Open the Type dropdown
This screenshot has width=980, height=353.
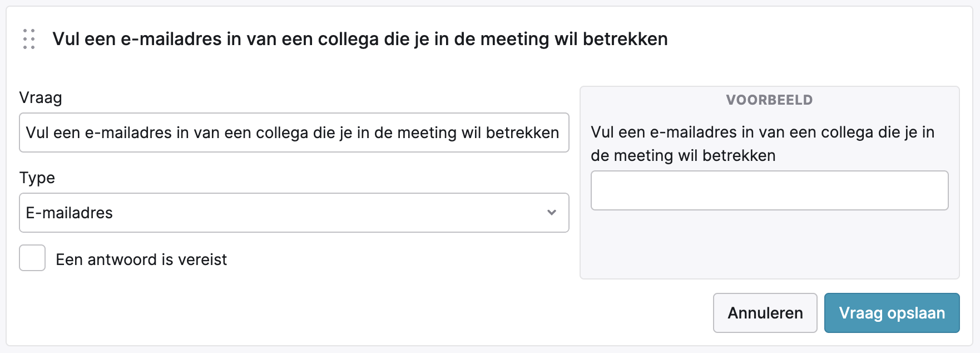[294, 213]
